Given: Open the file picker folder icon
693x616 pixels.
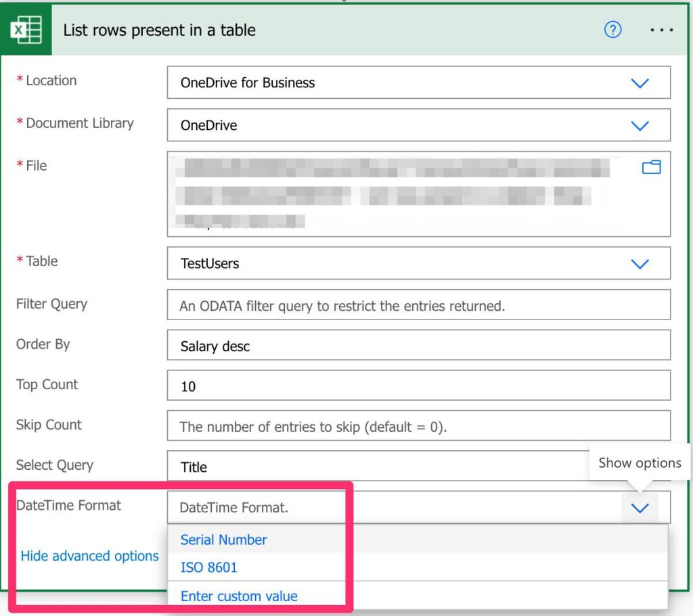Looking at the screenshot, I should [x=651, y=167].
